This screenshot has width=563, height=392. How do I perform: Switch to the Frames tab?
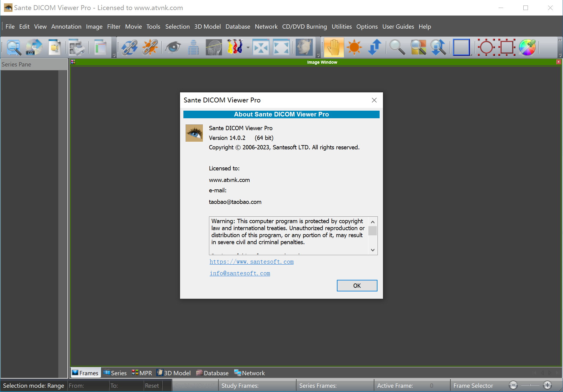coord(85,373)
